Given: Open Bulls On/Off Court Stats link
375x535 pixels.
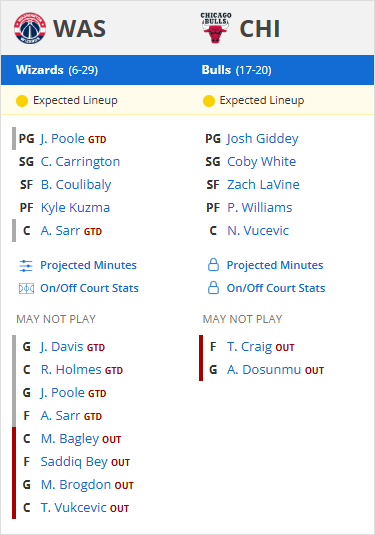Looking at the screenshot, I should 276,288.
